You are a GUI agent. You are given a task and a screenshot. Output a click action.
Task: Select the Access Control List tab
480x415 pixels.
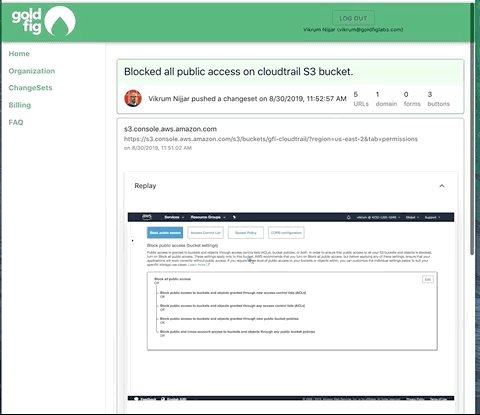pos(206,233)
